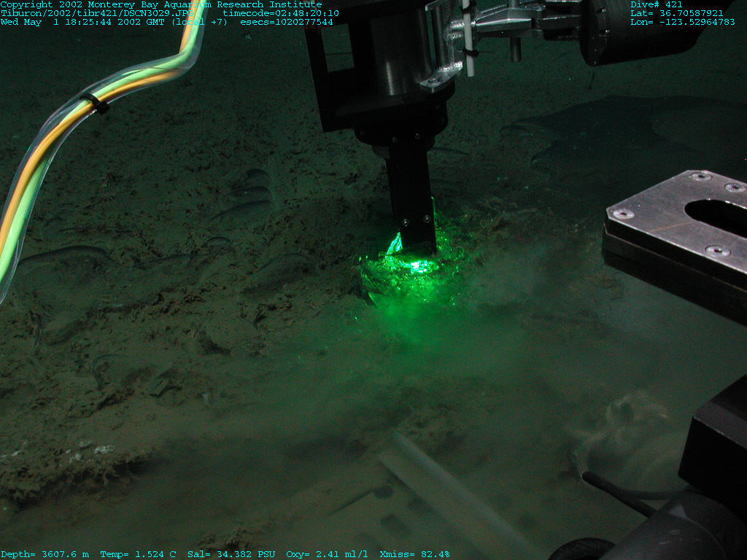Image resolution: width=747 pixels, height=560 pixels.
Task: Click the "esecs=1020277544" value
Action: click(286, 22)
